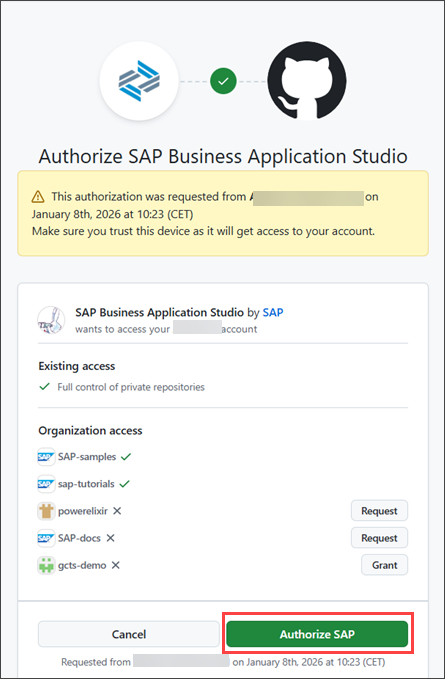The image size is (445, 679).
Task: Grant access to gcts-demo organization
Action: pyautogui.click(x=384, y=565)
